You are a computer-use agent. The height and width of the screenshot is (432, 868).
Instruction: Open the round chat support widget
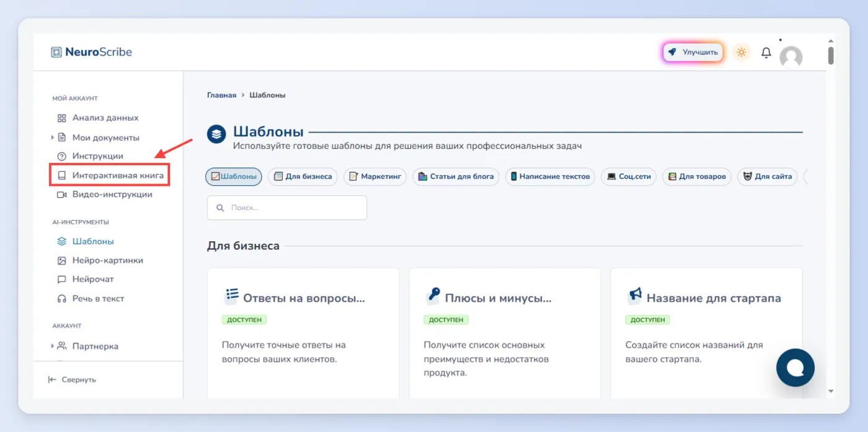pyautogui.click(x=795, y=368)
